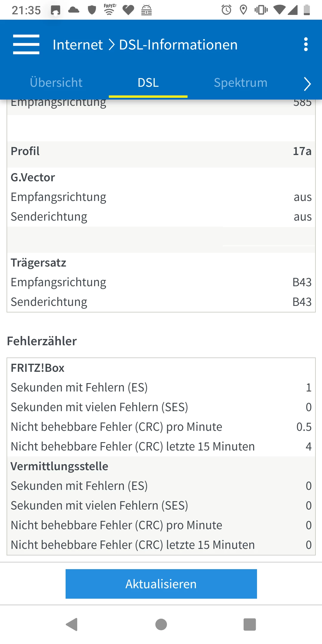Image resolution: width=322 pixels, height=644 pixels.
Task: Tap the shield icon in status bar
Action: 92,10
